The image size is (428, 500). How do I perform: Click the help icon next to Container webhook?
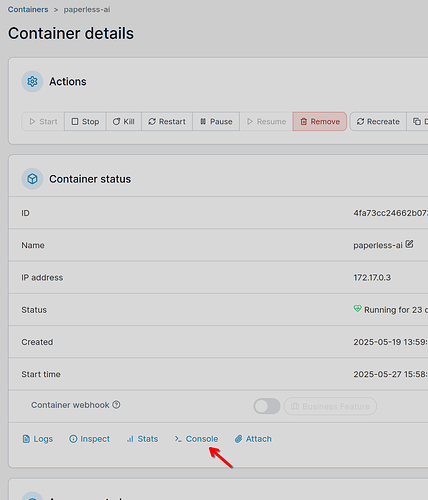tap(116, 405)
